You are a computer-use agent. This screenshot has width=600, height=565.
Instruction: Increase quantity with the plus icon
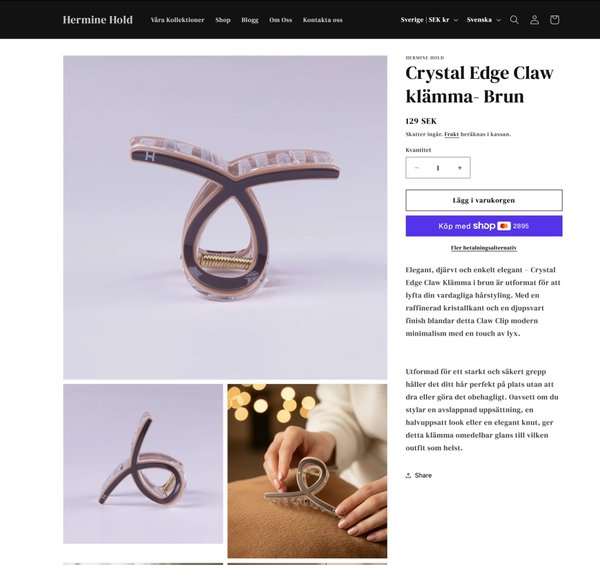pos(460,168)
